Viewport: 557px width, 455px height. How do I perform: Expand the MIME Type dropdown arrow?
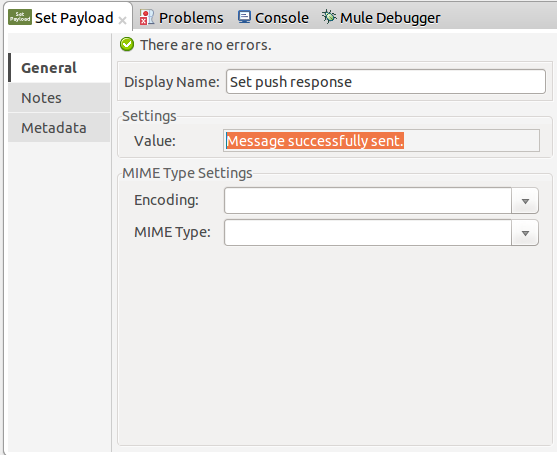525,233
